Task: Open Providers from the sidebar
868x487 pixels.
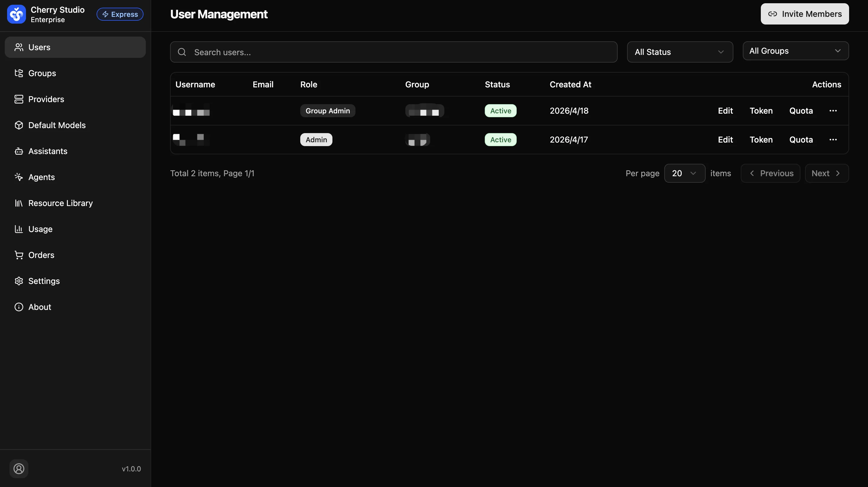Action: pyautogui.click(x=75, y=99)
